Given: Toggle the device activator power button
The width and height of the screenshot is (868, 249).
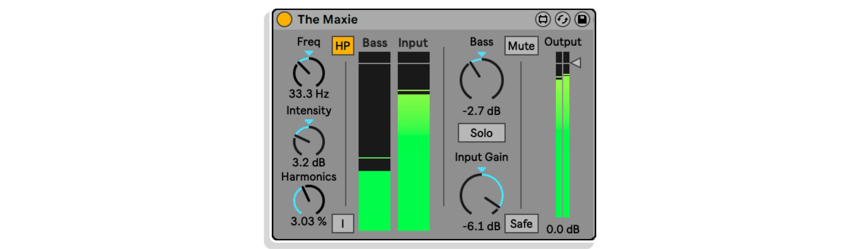Looking at the screenshot, I should [284, 19].
